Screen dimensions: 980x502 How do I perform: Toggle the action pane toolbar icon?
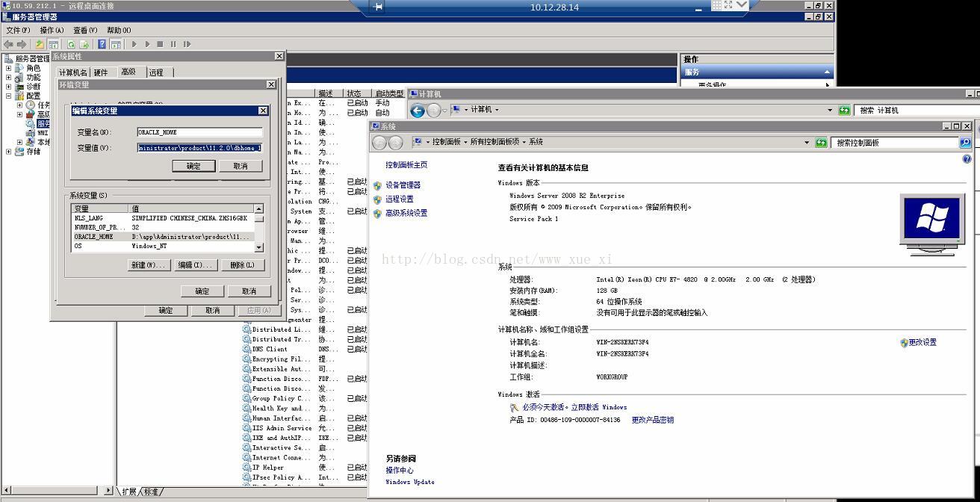116,44
